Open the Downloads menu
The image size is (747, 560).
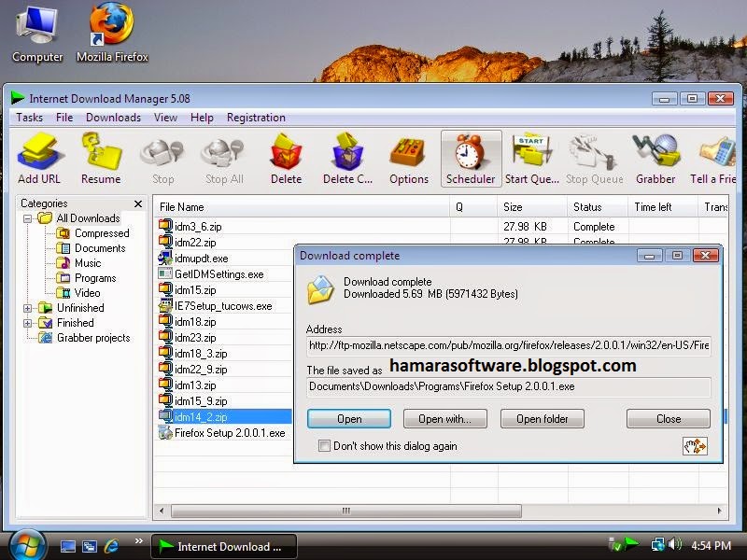point(113,118)
